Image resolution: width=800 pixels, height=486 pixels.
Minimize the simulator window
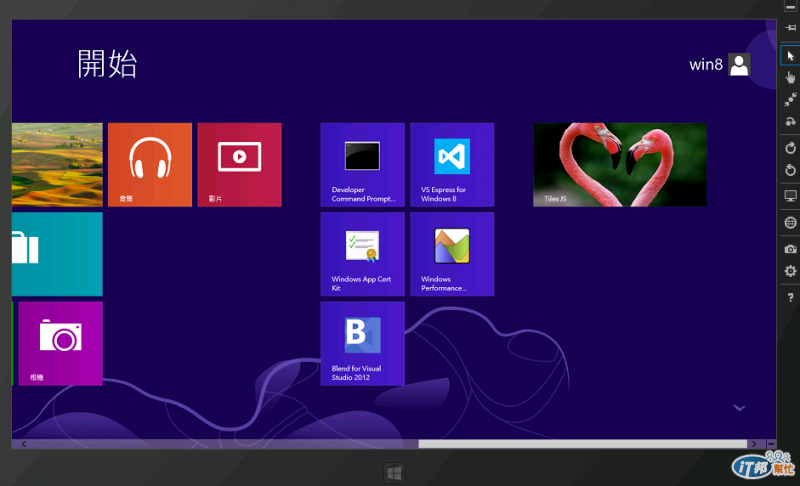point(790,7)
